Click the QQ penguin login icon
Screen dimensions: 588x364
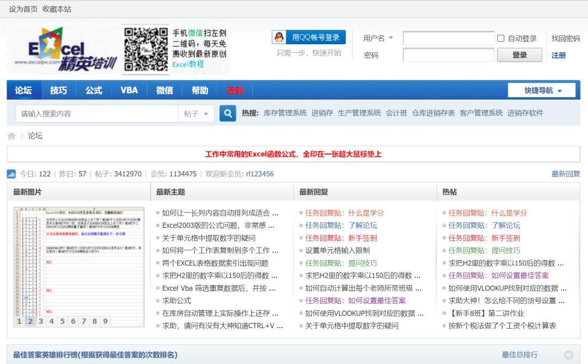coord(278,37)
